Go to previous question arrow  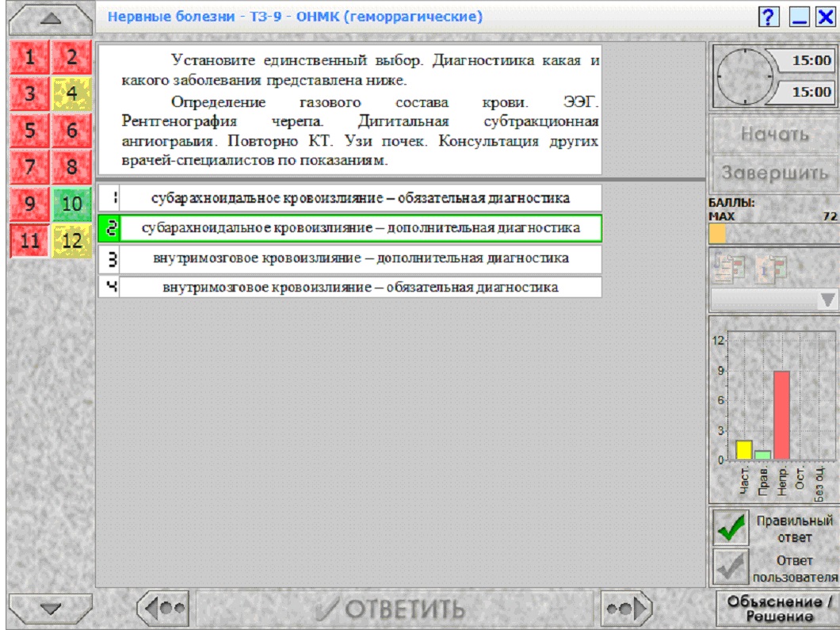163,609
